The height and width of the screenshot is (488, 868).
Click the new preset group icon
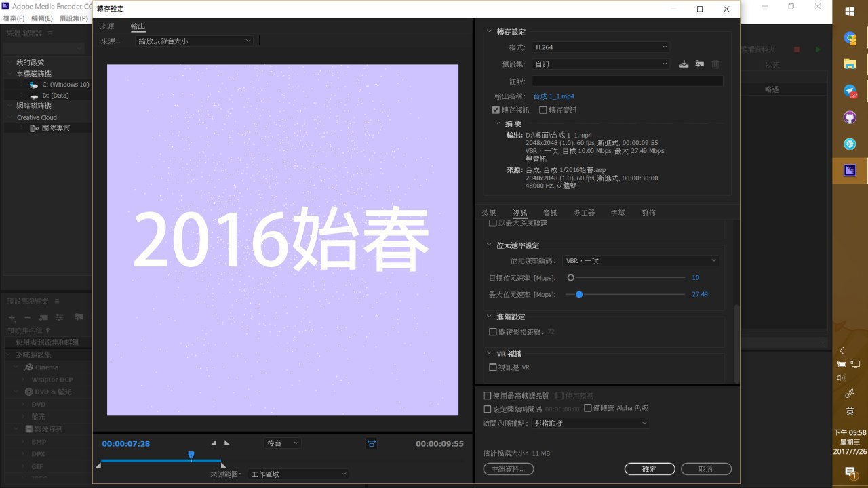pyautogui.click(x=43, y=317)
